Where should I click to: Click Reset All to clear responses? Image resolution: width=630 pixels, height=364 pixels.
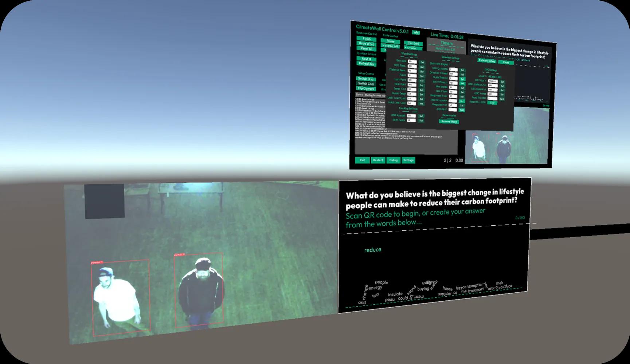click(367, 48)
